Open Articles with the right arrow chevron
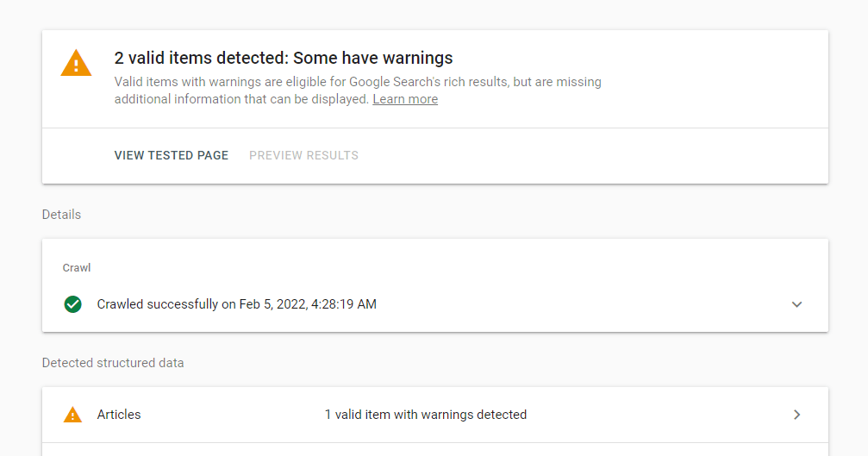This screenshot has height=456, width=868. point(796,415)
